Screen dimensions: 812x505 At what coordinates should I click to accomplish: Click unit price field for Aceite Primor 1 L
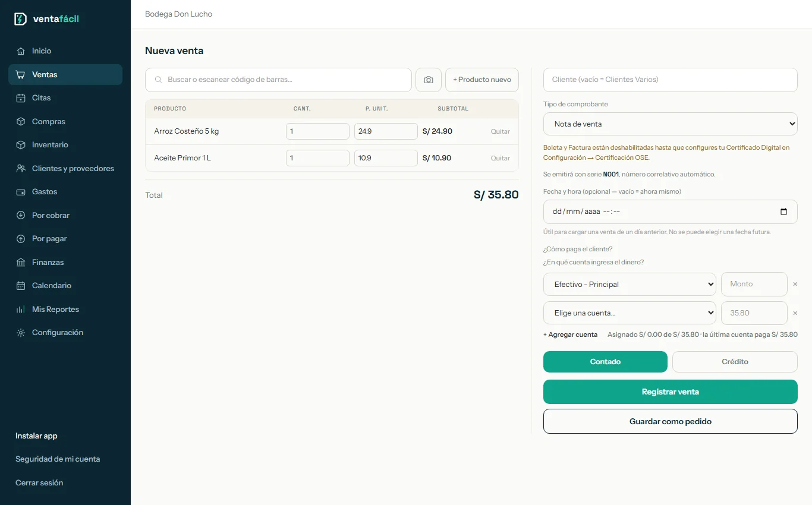pyautogui.click(x=386, y=158)
